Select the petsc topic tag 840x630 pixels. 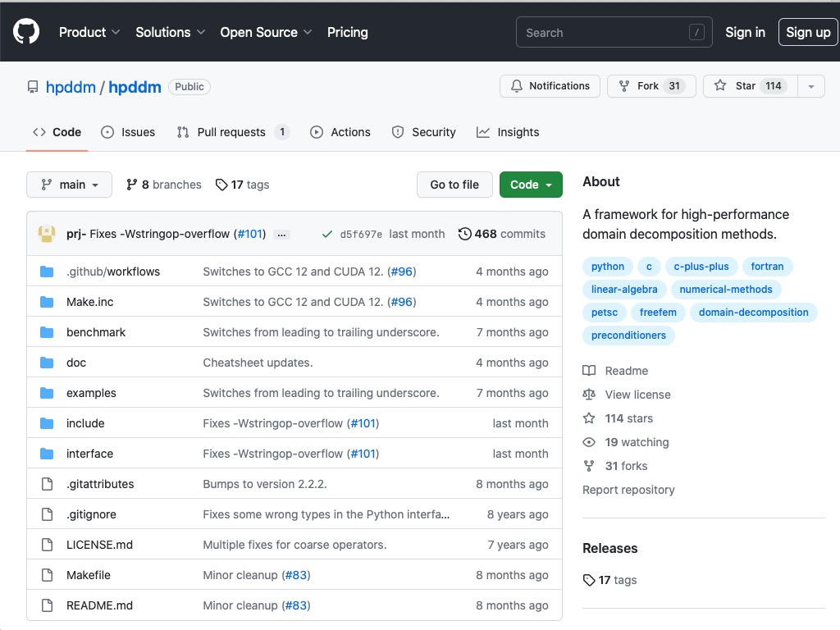coord(605,313)
